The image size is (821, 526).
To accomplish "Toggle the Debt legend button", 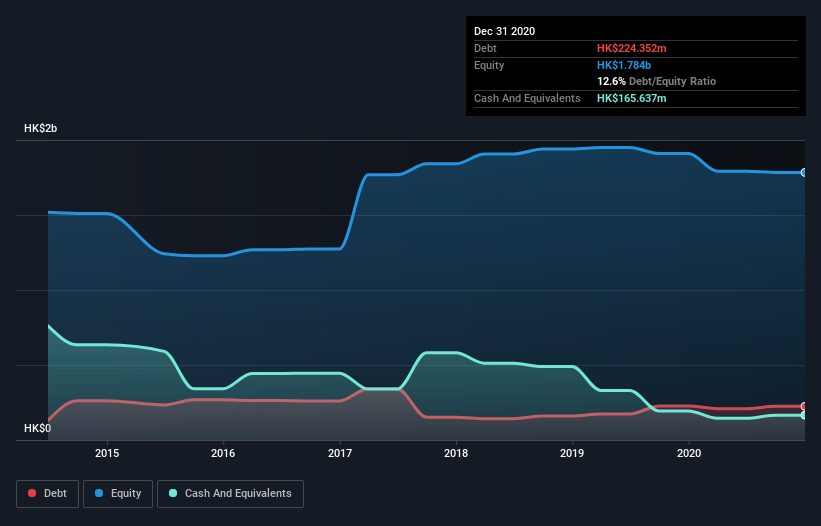I will (48, 494).
